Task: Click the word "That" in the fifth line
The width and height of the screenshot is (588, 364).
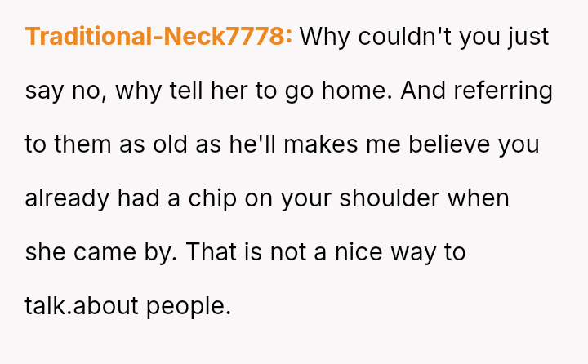Action: coord(212,252)
